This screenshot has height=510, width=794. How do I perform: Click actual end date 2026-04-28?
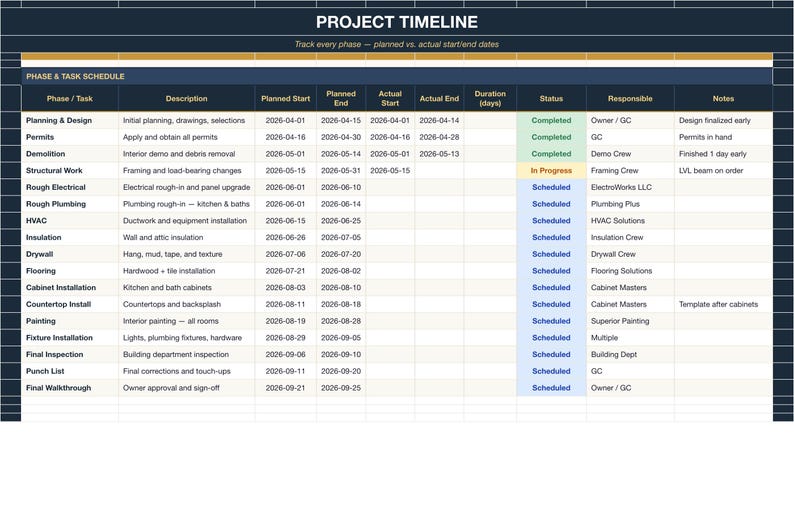(439, 137)
